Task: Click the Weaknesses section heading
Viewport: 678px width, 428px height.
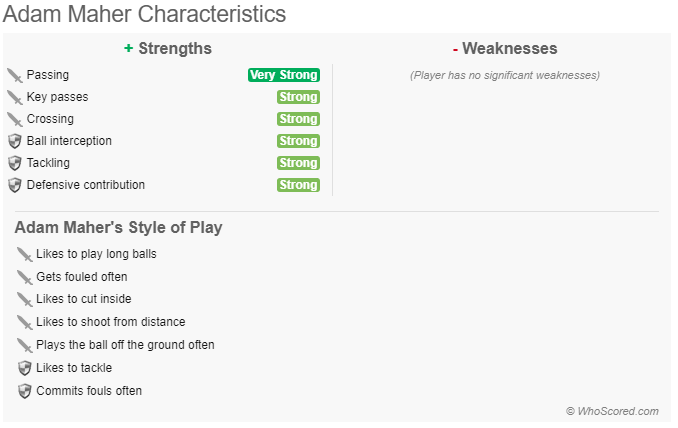Action: pyautogui.click(x=505, y=48)
